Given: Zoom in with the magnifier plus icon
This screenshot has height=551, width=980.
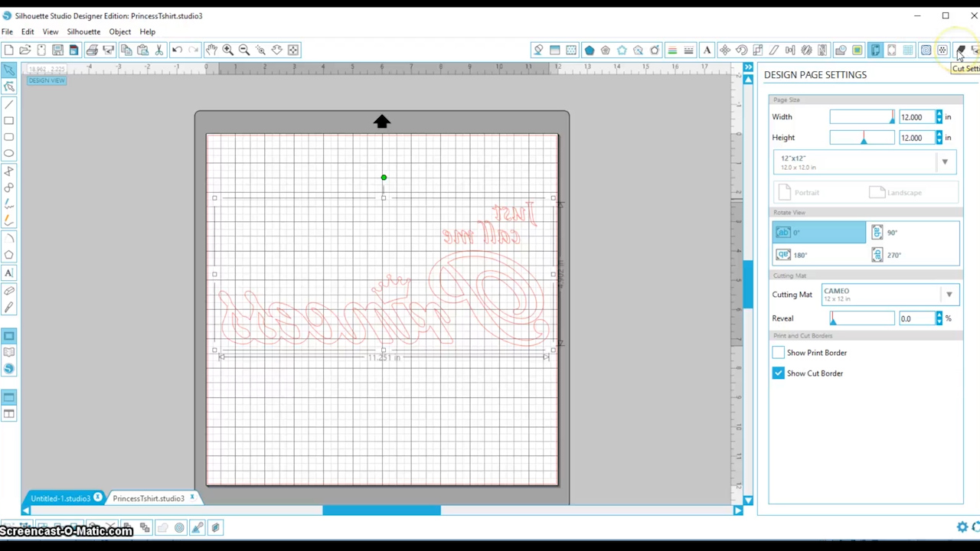Looking at the screenshot, I should click(x=227, y=50).
